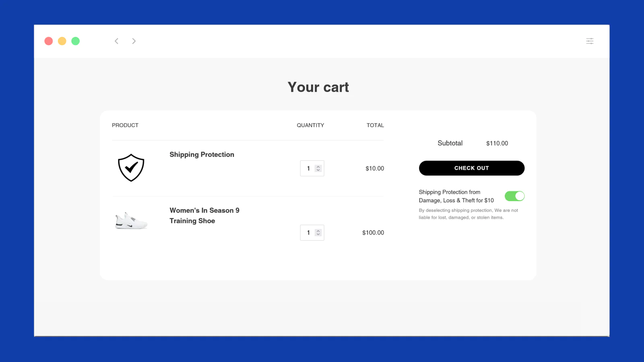Click the red window close dot
The image size is (644, 362).
(49, 41)
